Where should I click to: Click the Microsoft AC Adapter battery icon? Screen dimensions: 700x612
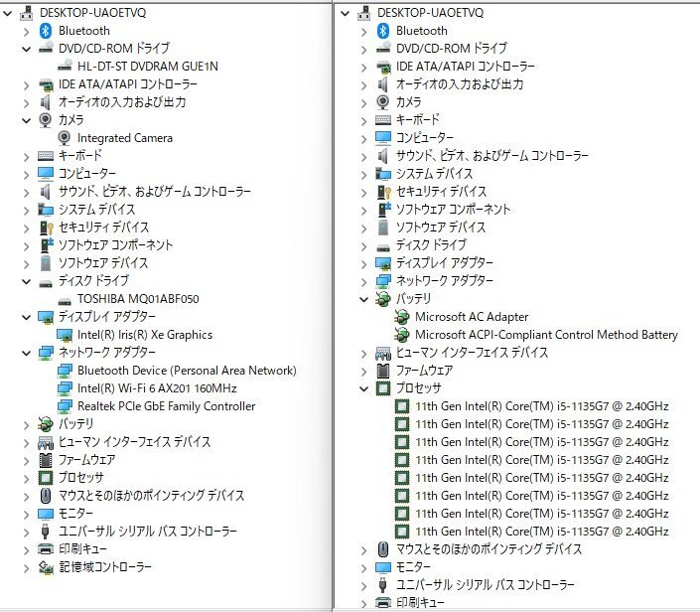[402, 317]
